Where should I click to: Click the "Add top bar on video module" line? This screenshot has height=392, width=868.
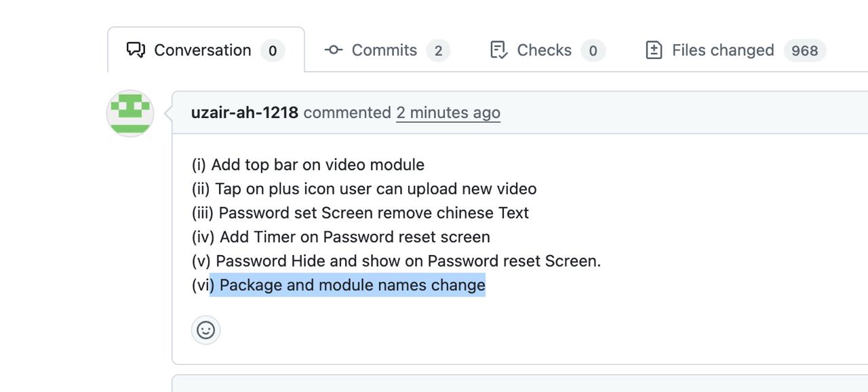pyautogui.click(x=309, y=165)
